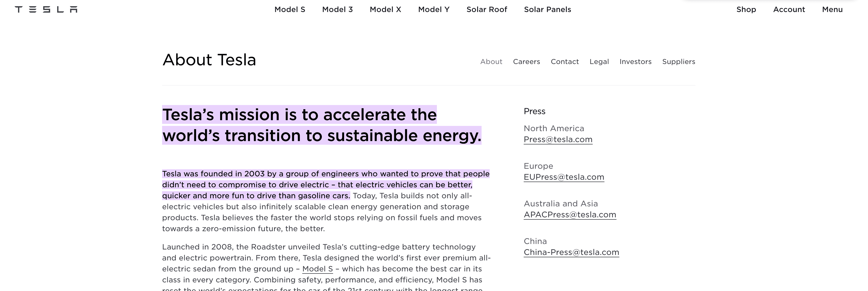Follow the inline Model S text link

coord(317,269)
